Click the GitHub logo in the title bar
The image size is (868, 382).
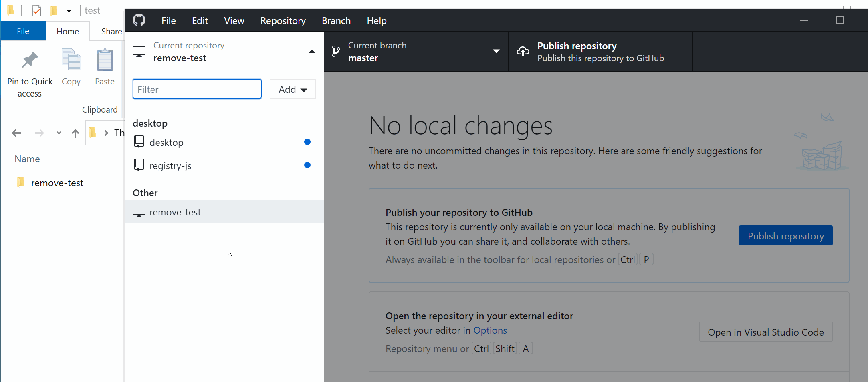[139, 20]
